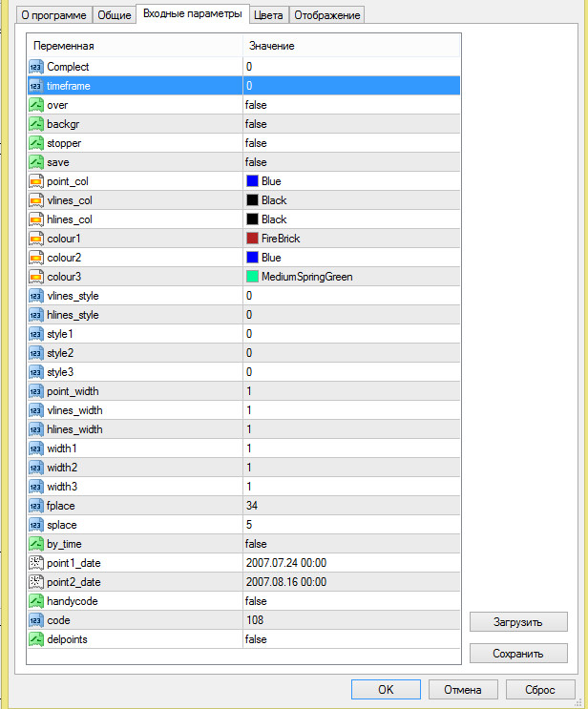Select the point2_date value field

(351, 582)
